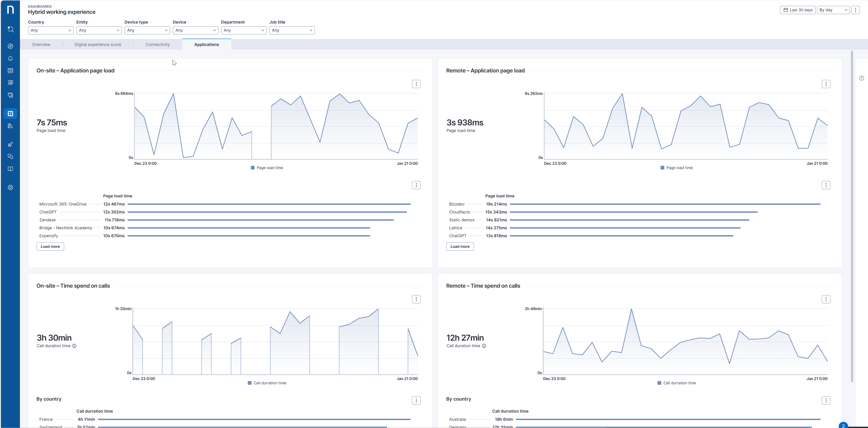Viewport: 868px width, 428px height.
Task: Open the Department filter dropdown
Action: tap(243, 30)
